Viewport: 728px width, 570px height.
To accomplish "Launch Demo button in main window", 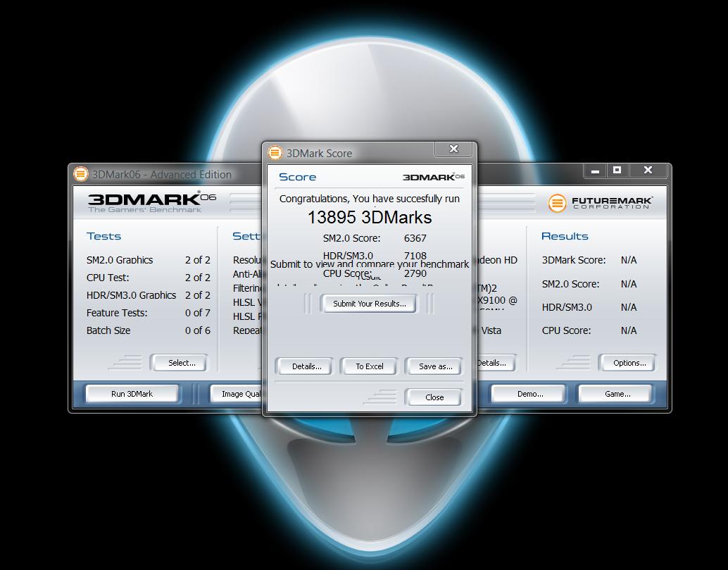I will (529, 394).
